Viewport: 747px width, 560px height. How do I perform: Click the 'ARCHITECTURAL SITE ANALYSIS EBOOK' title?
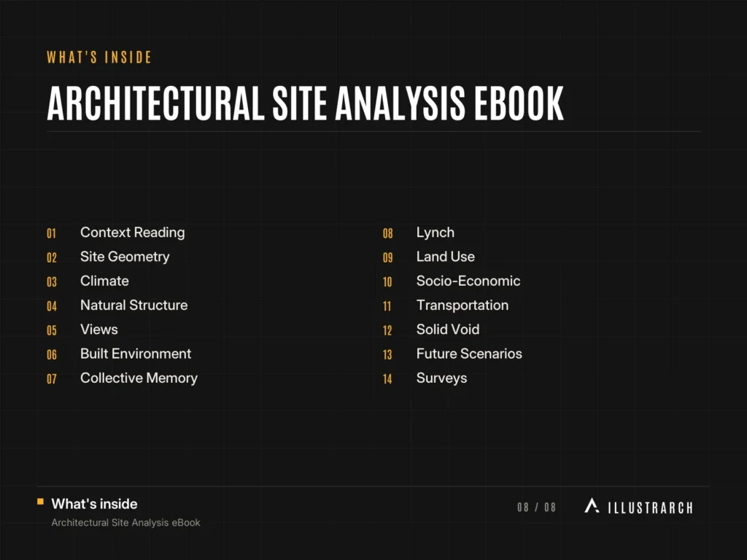click(x=306, y=104)
